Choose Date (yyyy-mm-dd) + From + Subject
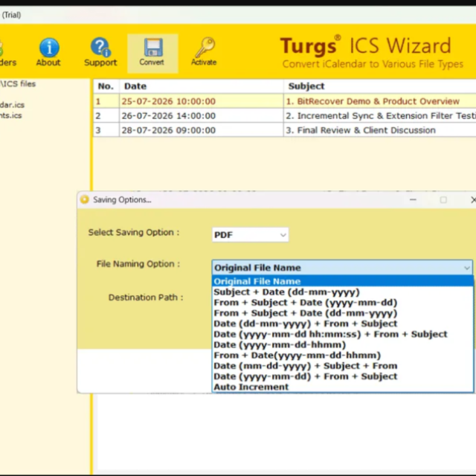The image size is (476, 476). point(343,376)
